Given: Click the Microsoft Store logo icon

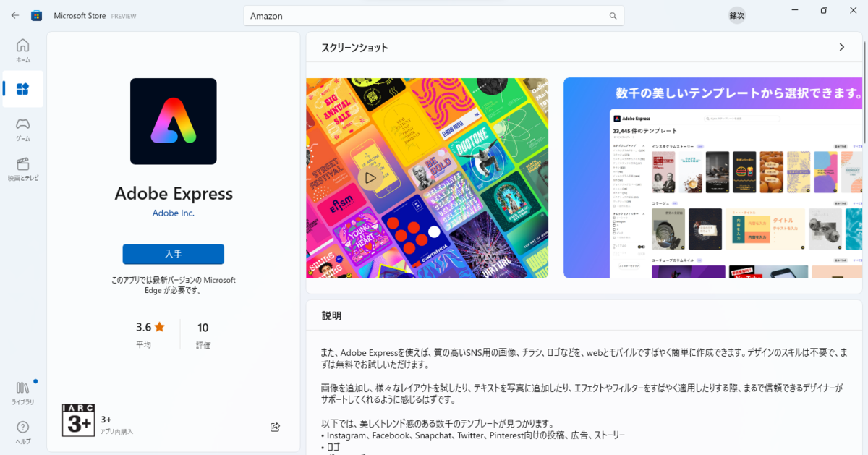Looking at the screenshot, I should coord(37,15).
